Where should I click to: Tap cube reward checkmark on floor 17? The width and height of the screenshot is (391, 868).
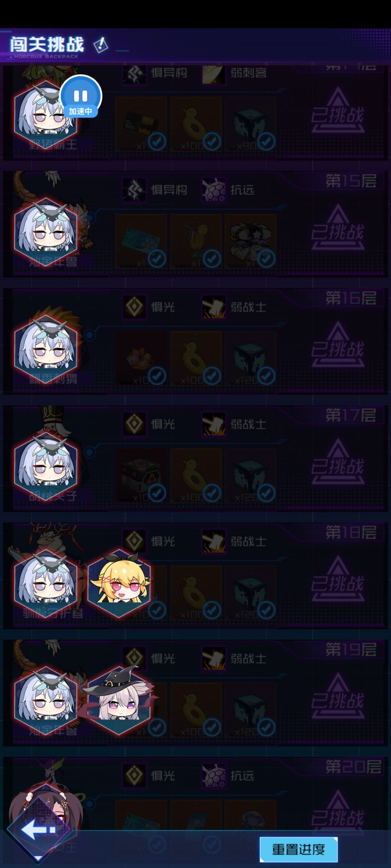click(266, 493)
